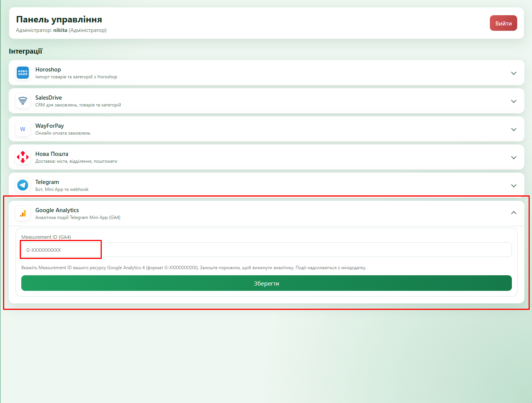Click the Google Analytics bar chart icon

click(23, 213)
